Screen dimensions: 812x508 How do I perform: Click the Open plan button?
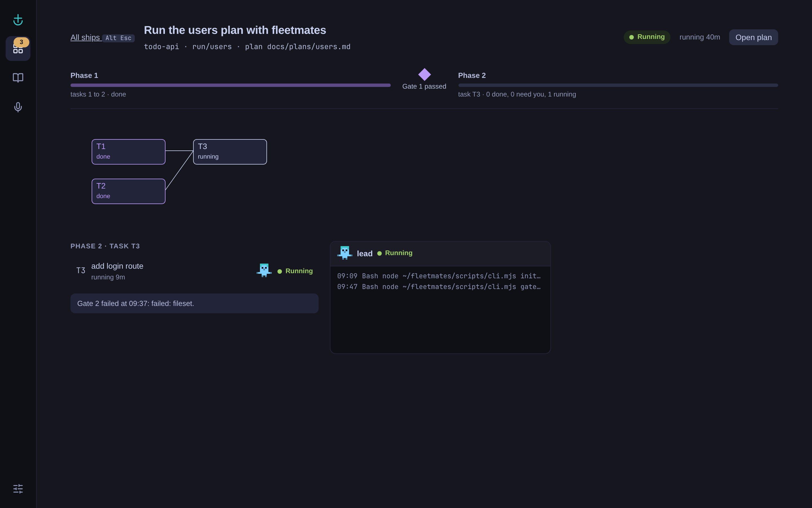754,37
